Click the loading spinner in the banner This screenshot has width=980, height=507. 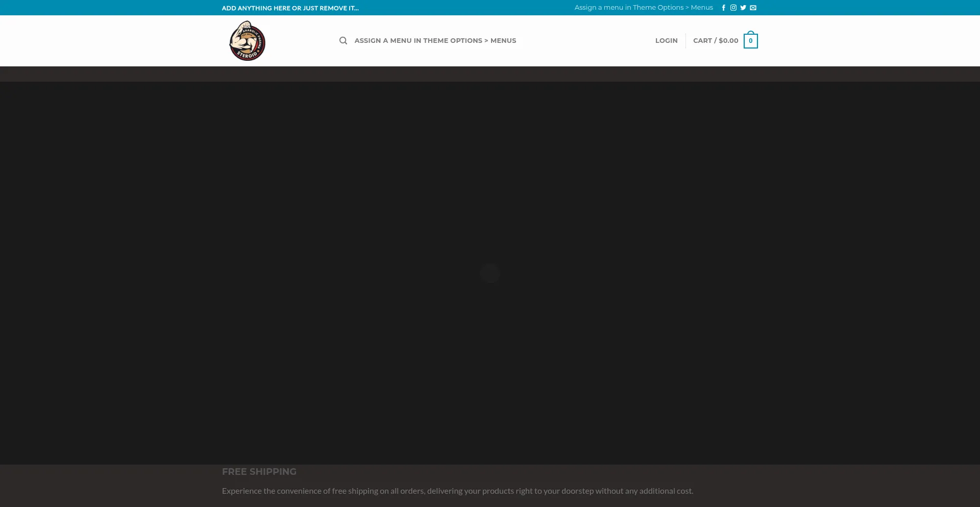click(x=489, y=273)
